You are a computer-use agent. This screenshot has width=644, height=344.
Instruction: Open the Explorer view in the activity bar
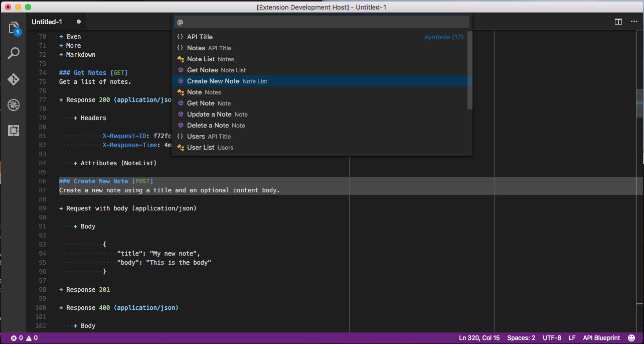point(14,28)
